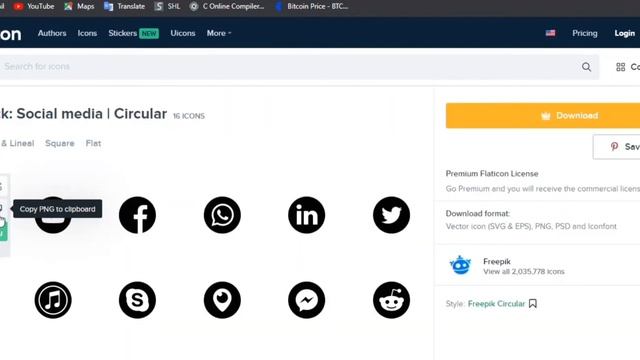
Task: Bookmark the Freepik Circular style
Action: (533, 304)
